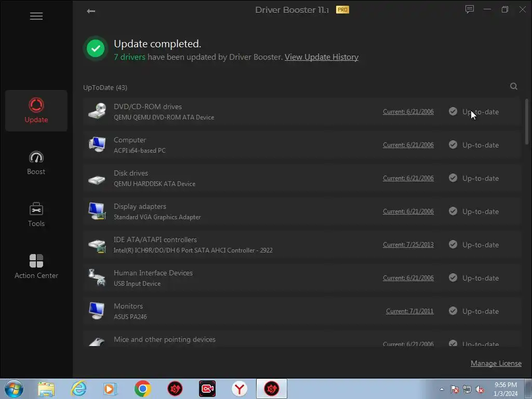Click the IDE ATA/ATAPI controllers icon
Image resolution: width=532 pixels, height=399 pixels.
tap(97, 246)
